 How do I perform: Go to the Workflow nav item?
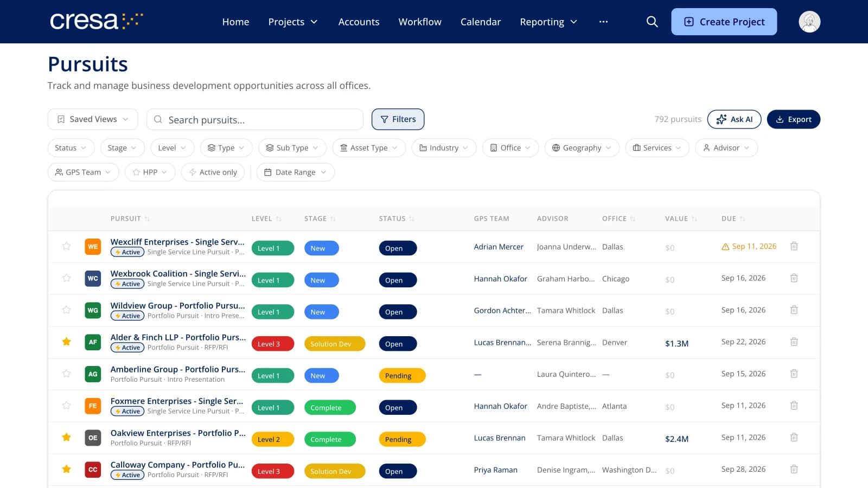click(420, 22)
